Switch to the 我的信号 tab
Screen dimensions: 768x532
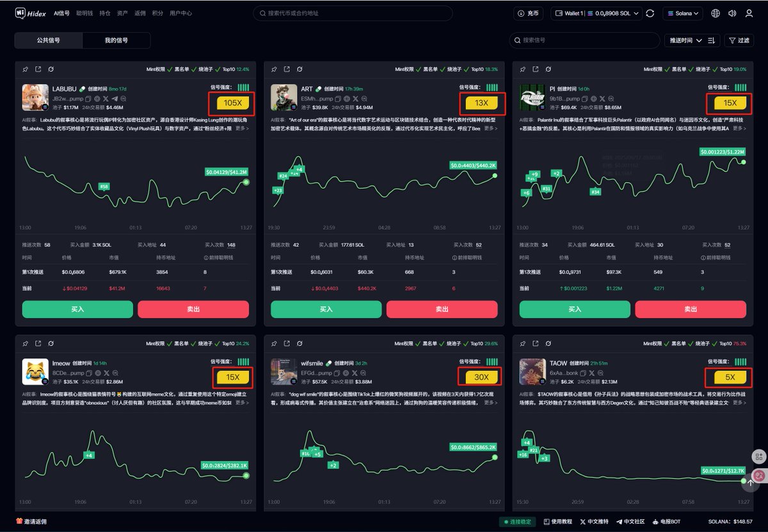[116, 40]
